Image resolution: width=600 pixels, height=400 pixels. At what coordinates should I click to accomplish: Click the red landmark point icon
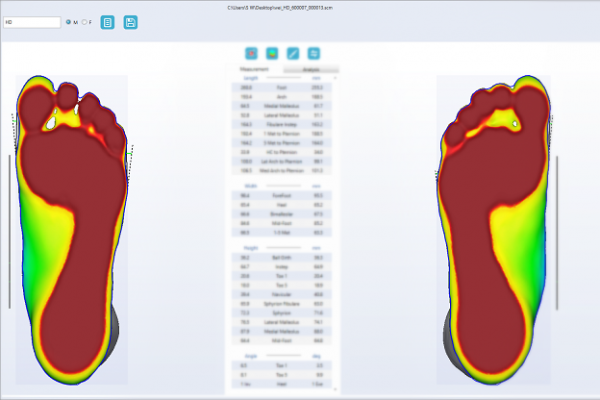click(x=251, y=54)
